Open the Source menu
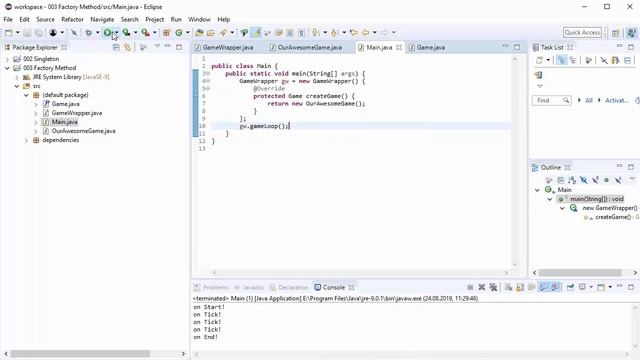Image resolution: width=640 pixels, height=360 pixels. (45, 19)
